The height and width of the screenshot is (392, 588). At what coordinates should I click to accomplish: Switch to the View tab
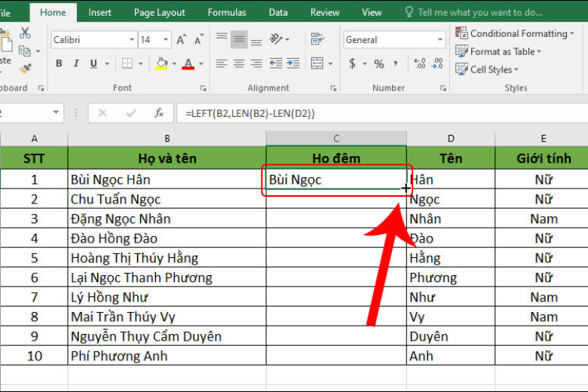372,12
